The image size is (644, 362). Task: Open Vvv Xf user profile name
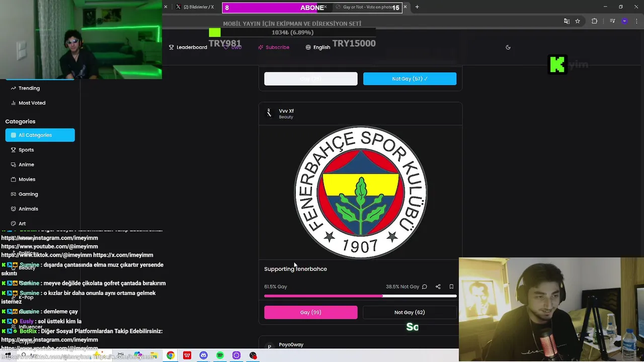pos(286,111)
